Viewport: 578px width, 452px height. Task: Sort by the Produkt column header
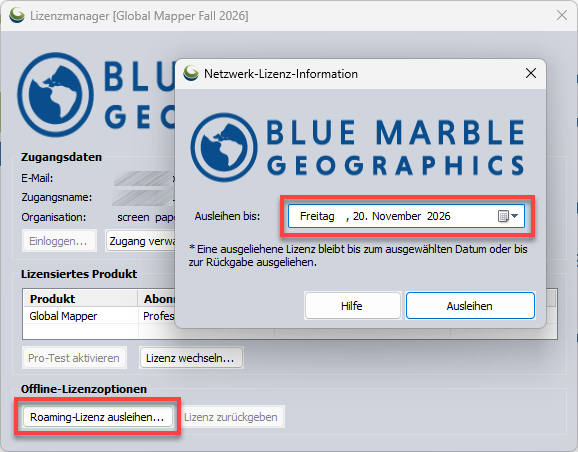pyautogui.click(x=80, y=298)
